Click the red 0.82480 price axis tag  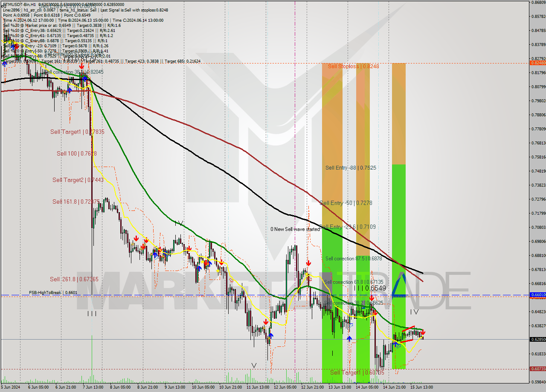(537, 63)
